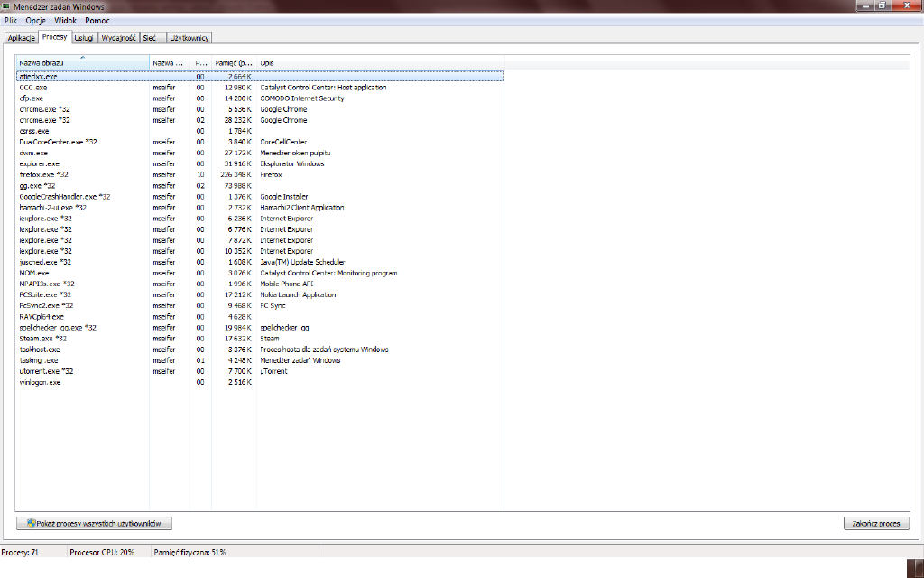Select GoogleCrashHandler.exe *32 process
Image resolution: width=924 pixels, height=578 pixels.
coord(260,196)
